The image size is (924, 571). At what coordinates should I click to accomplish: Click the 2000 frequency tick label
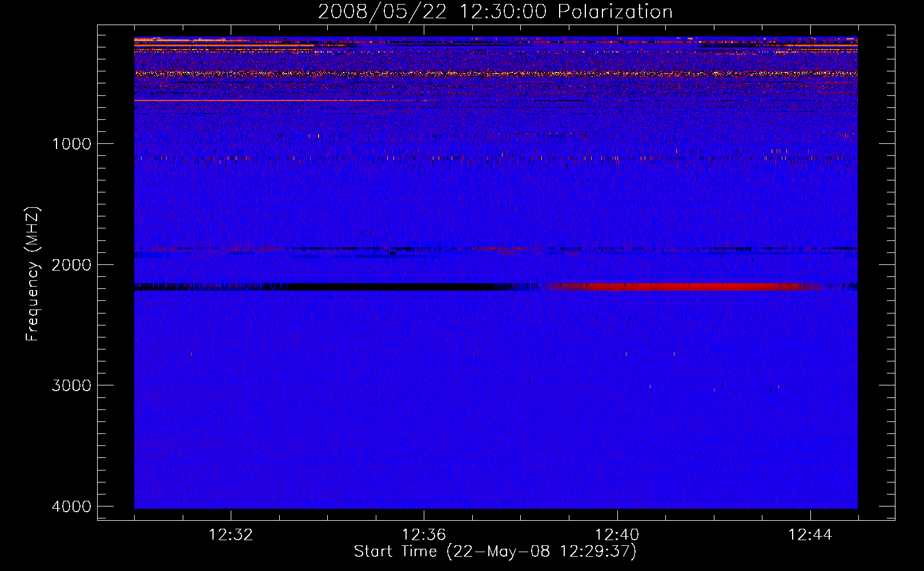[x=71, y=264]
